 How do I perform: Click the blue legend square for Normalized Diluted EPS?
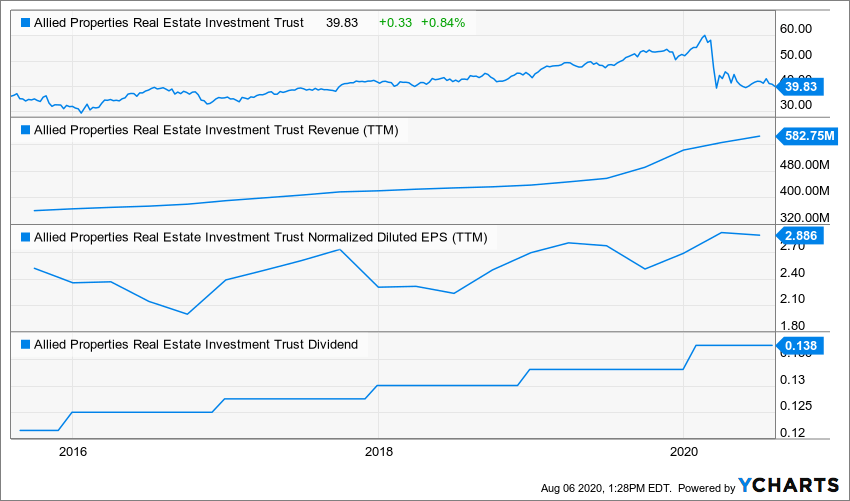[25, 237]
